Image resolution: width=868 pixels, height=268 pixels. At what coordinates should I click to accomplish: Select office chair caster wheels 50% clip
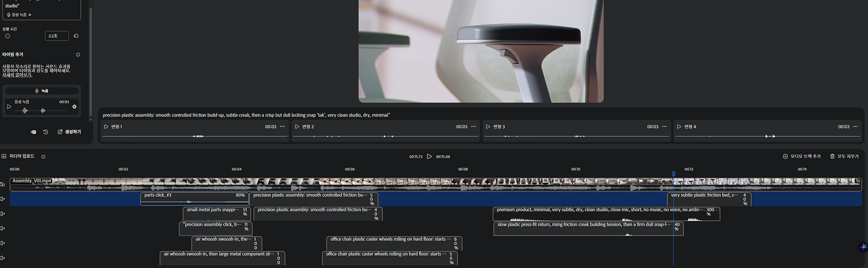(x=390, y=258)
